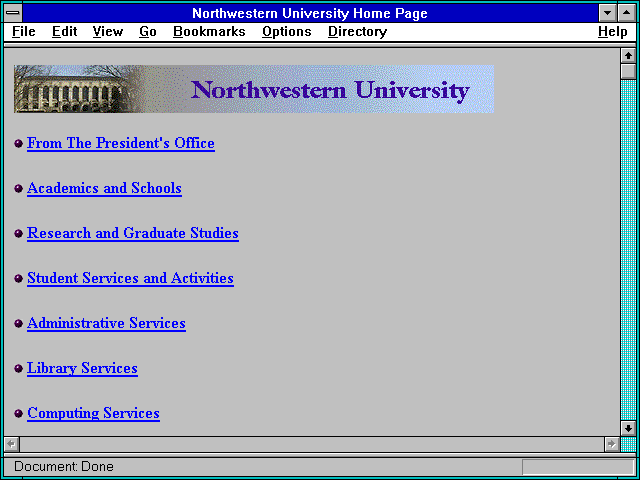Open the Bookmarks menu
Viewport: 640px width, 480px height.
point(209,31)
